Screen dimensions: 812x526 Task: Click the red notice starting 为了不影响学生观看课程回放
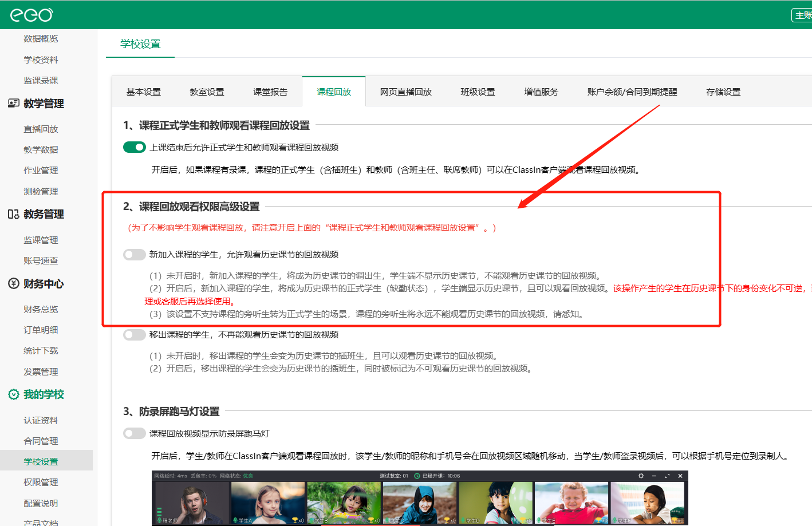312,228
